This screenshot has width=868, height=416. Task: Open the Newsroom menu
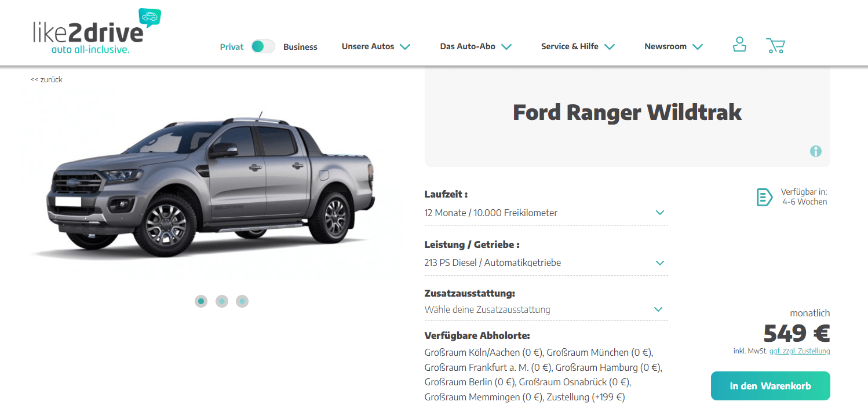(x=673, y=46)
